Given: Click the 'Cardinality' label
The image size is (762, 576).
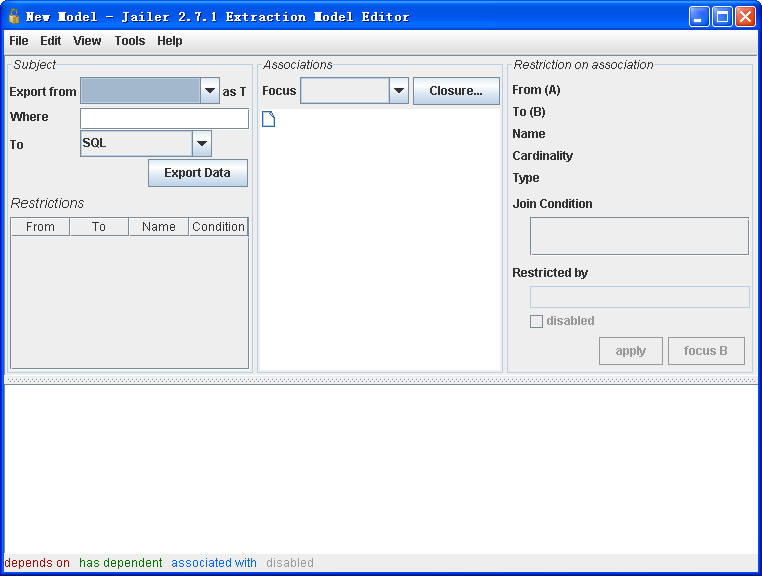Looking at the screenshot, I should coord(542,156).
